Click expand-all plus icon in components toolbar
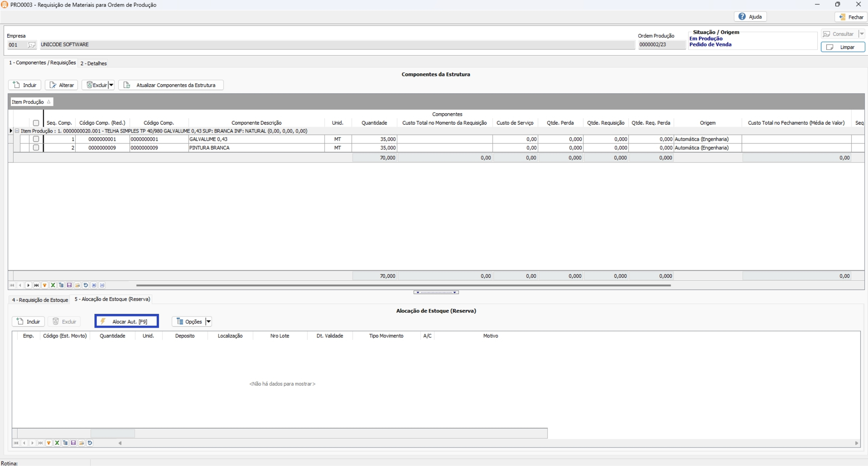This screenshot has width=868, height=466. point(94,285)
